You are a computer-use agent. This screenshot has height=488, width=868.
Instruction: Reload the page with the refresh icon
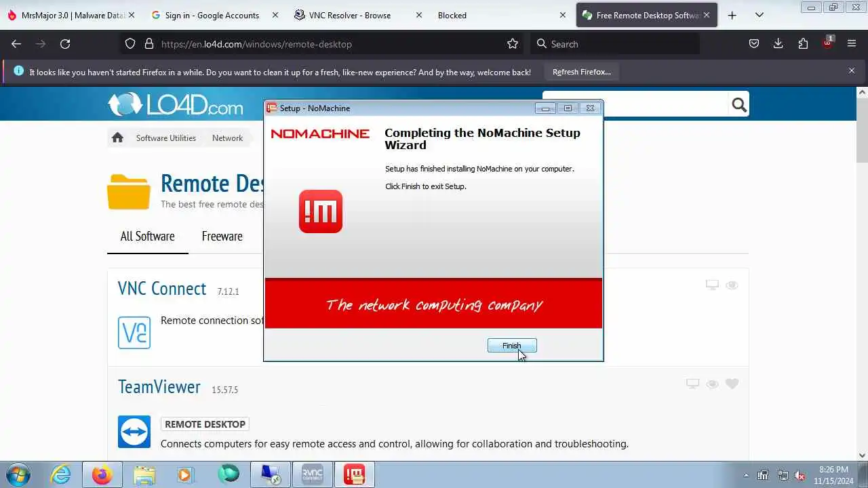click(65, 44)
